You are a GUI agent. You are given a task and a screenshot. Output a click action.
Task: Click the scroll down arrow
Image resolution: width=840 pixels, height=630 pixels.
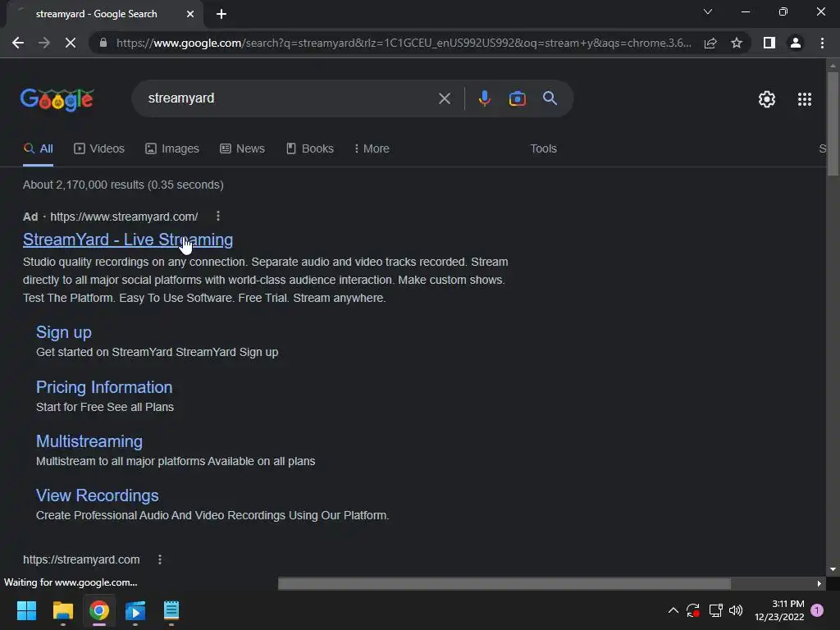coord(833,569)
